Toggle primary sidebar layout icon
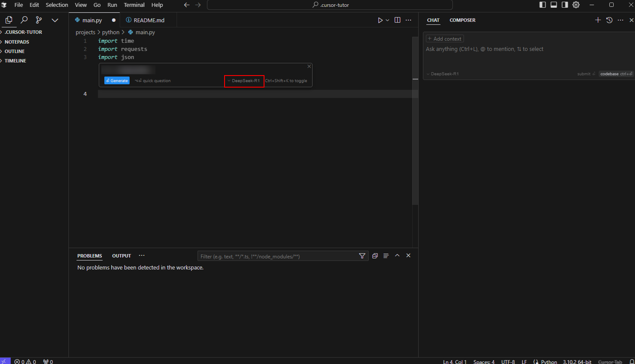Image resolution: width=635 pixels, height=364 pixels. click(x=543, y=5)
